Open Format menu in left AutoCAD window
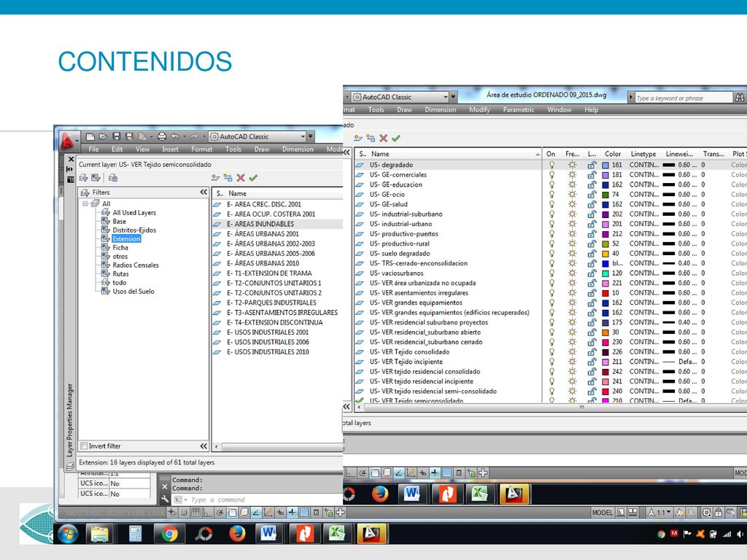The image size is (747, 560). [201, 149]
